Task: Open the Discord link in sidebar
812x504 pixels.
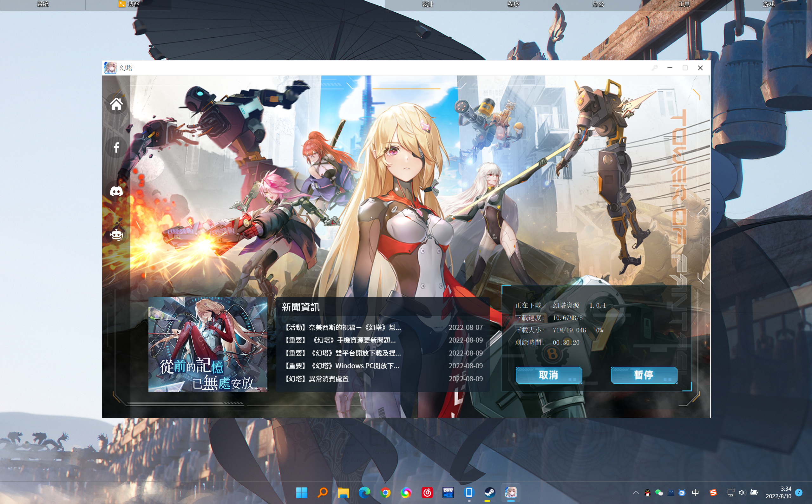Action: coord(116,191)
